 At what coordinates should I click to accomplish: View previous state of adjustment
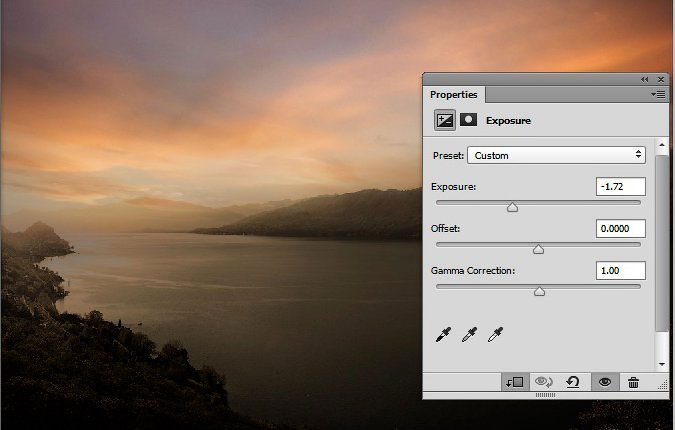click(x=544, y=382)
